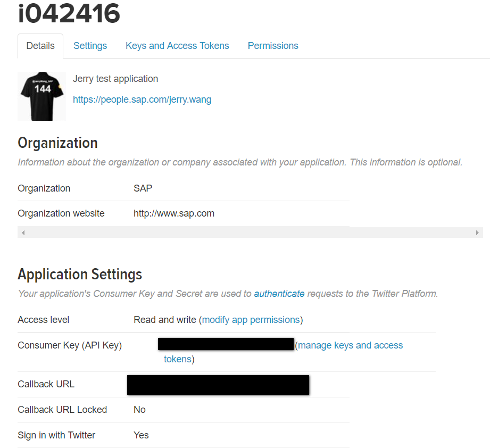Image resolution: width=490 pixels, height=448 pixels.
Task: Open modify app permissions link
Action: [251, 320]
